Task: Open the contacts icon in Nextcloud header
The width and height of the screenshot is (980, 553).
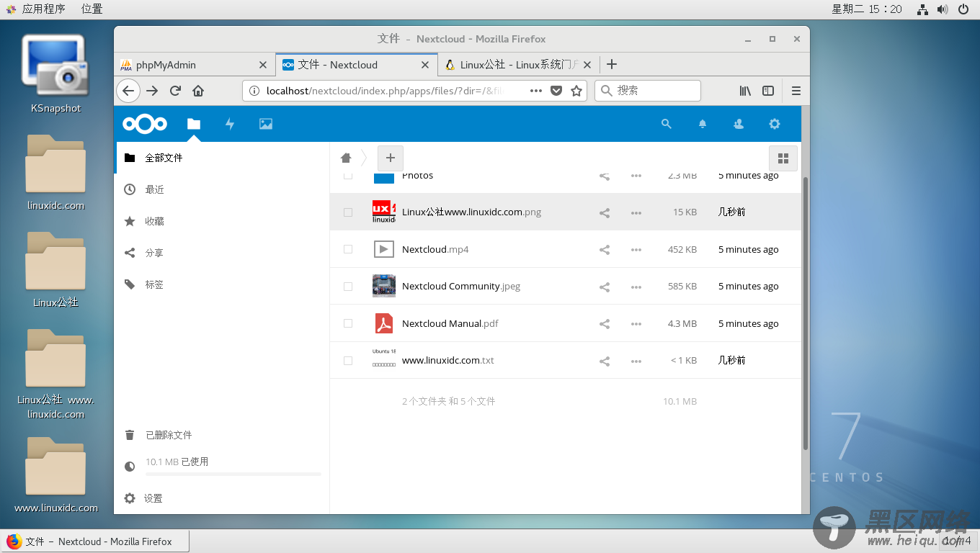Action: pos(738,124)
